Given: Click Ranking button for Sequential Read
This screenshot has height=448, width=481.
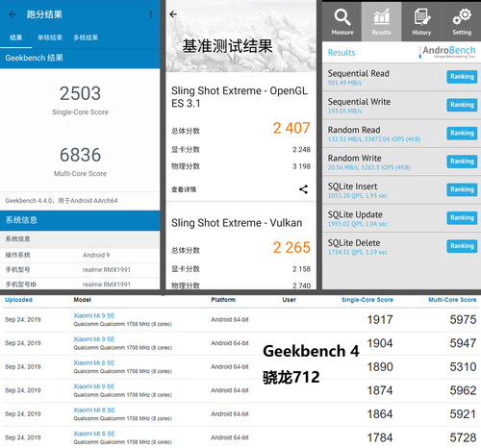Looking at the screenshot, I should [x=462, y=77].
